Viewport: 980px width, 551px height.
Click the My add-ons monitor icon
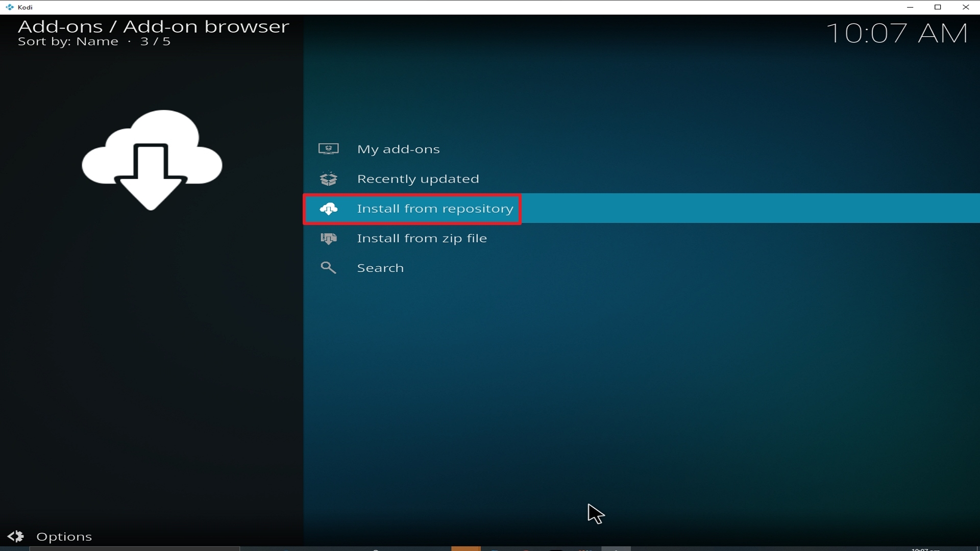pyautogui.click(x=329, y=149)
